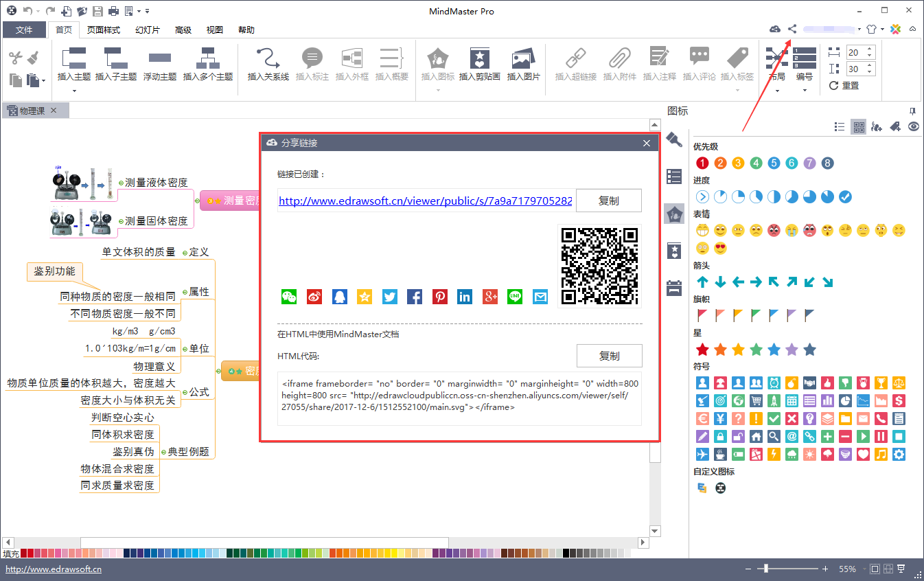Pick the first red fill color swatch
This screenshot has height=581, width=924.
24,553
